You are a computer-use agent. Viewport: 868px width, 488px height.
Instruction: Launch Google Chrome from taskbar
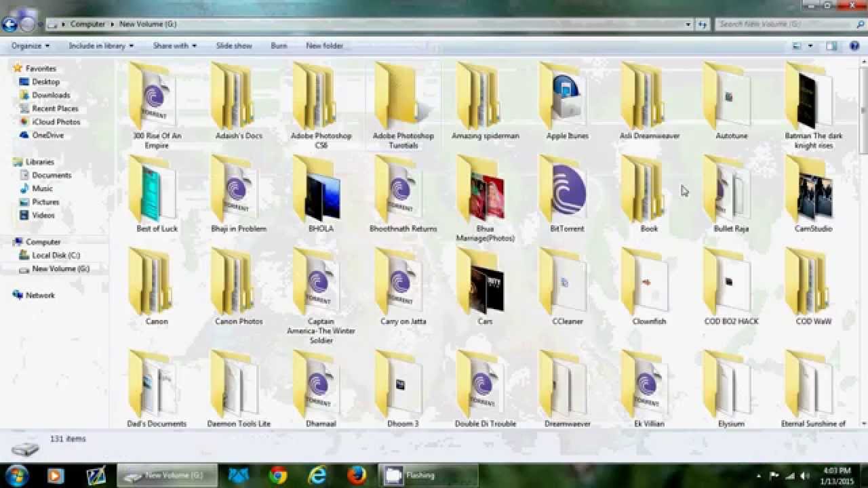point(278,475)
